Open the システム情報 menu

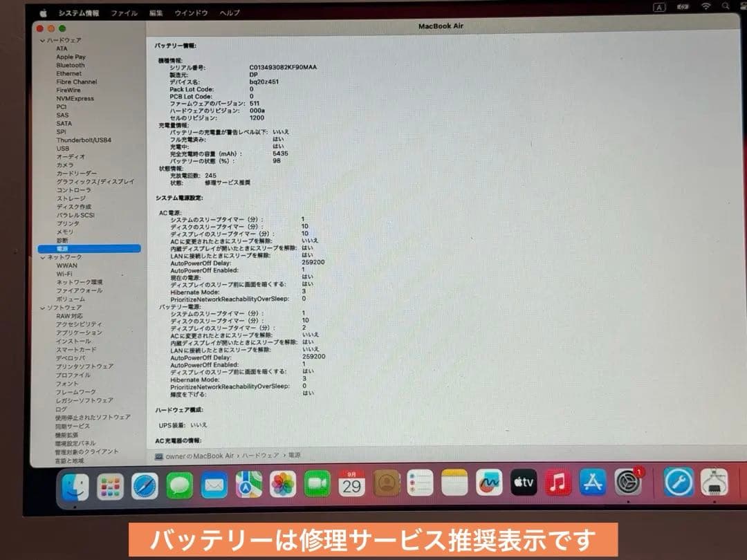pos(79,13)
